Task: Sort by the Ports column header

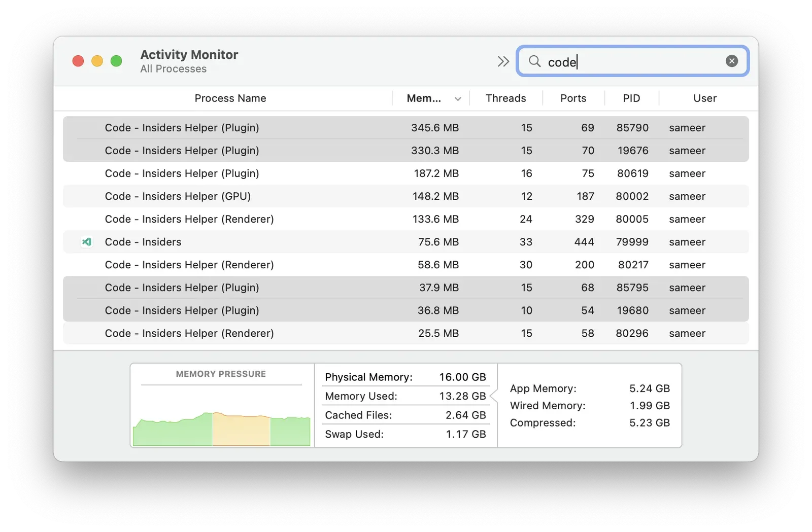Action: click(x=573, y=98)
